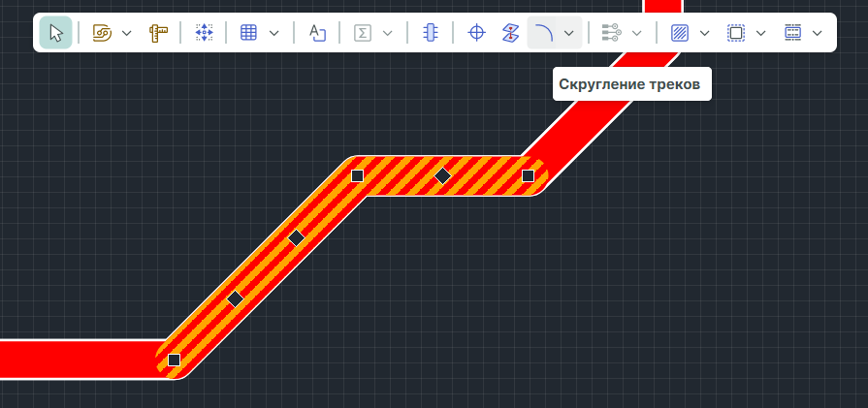Click the track routing tool icon

tap(102, 33)
